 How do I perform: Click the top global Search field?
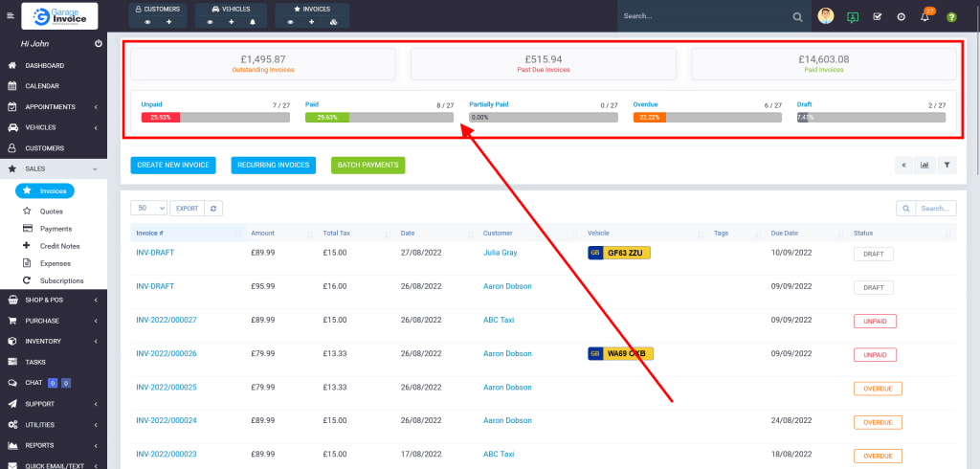(703, 16)
